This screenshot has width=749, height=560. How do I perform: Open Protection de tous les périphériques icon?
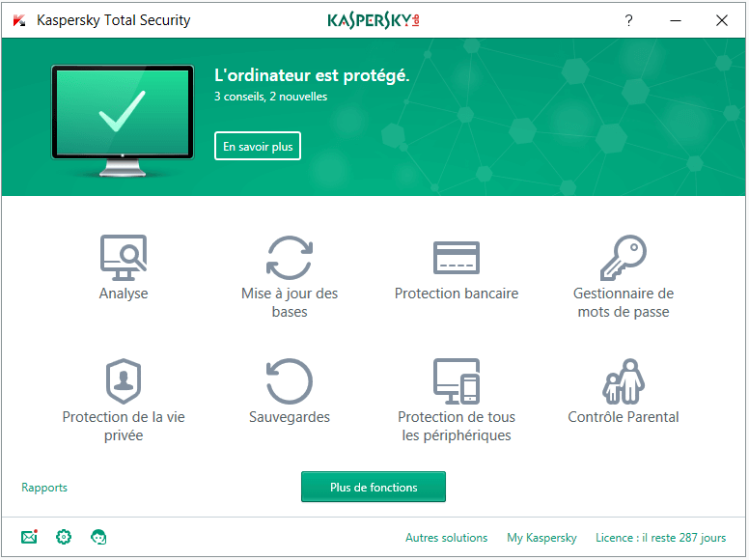point(457,381)
